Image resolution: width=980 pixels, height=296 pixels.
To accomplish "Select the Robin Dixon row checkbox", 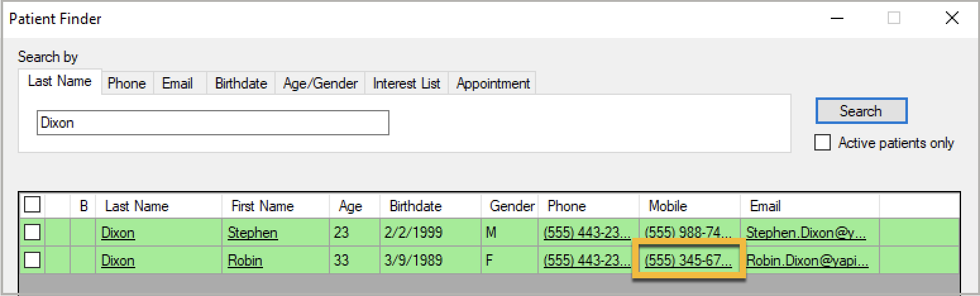I will 32,260.
